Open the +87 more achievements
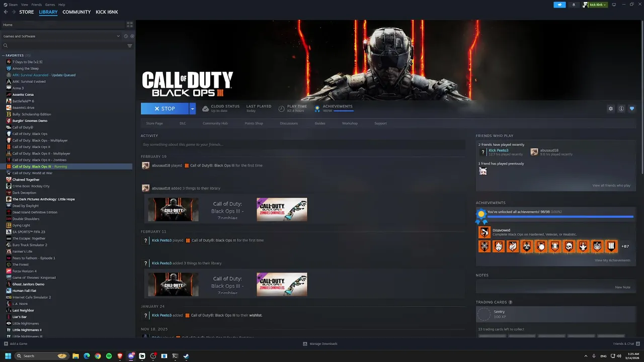The image size is (644, 362). point(625,246)
